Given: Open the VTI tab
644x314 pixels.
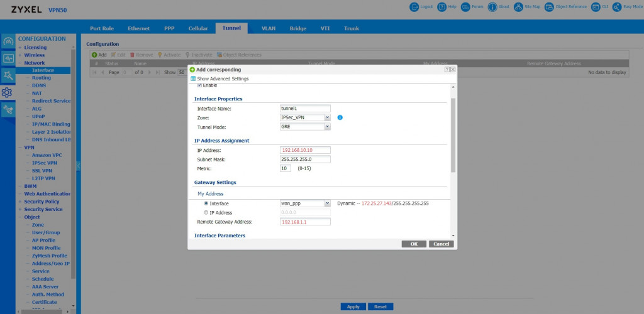Looking at the screenshot, I should (x=325, y=28).
